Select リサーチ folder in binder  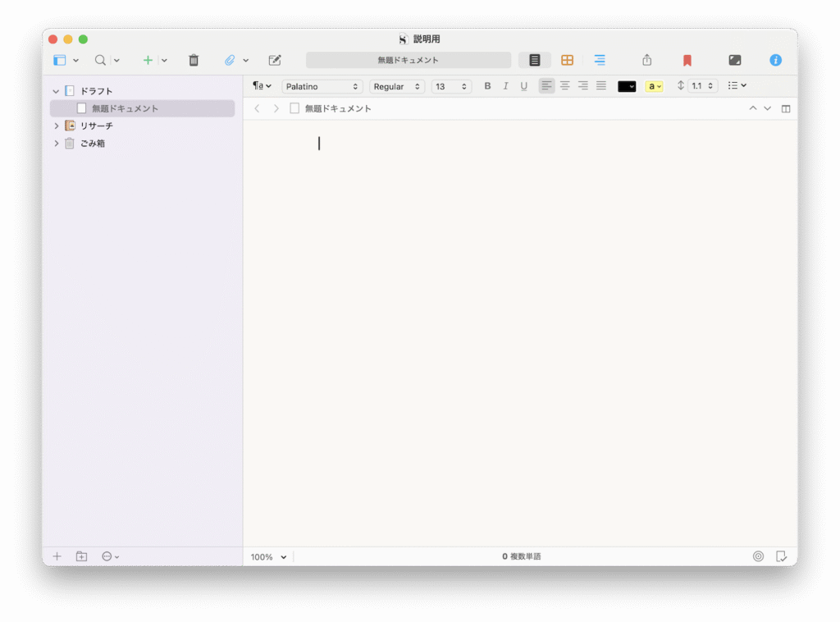pos(97,126)
